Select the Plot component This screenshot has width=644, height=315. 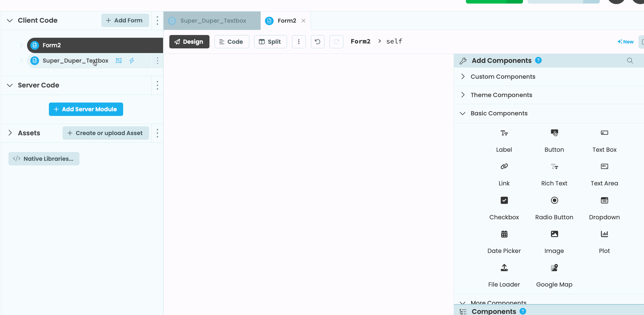pos(604,242)
